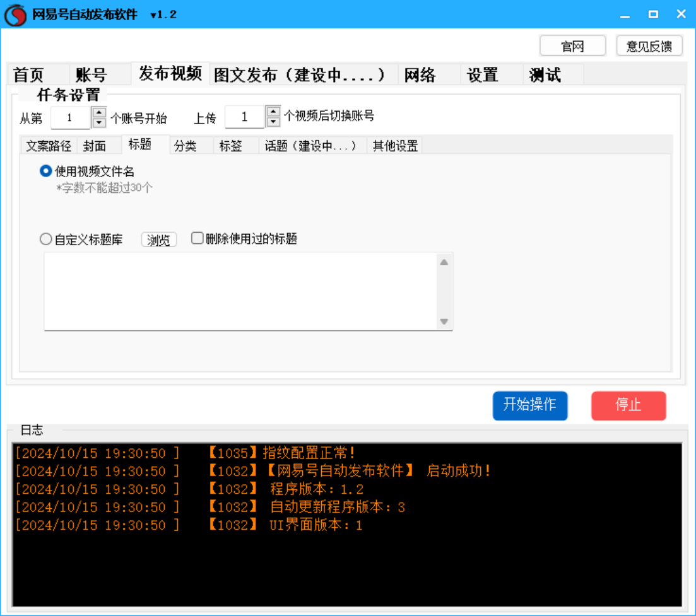This screenshot has height=616, width=696.
Task: Open the 其他设置 sub-tab
Action: [395, 146]
